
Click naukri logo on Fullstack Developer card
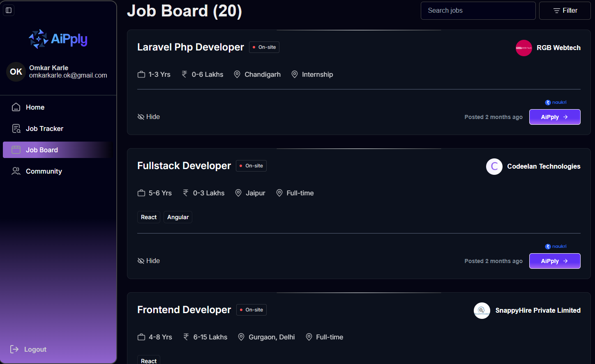coord(556,247)
